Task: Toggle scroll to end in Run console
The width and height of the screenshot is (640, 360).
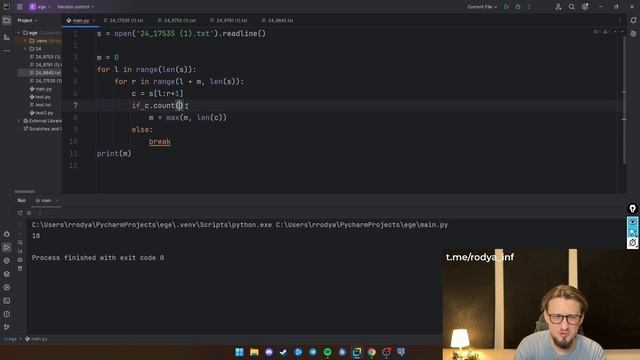Action: pyautogui.click(x=20, y=251)
